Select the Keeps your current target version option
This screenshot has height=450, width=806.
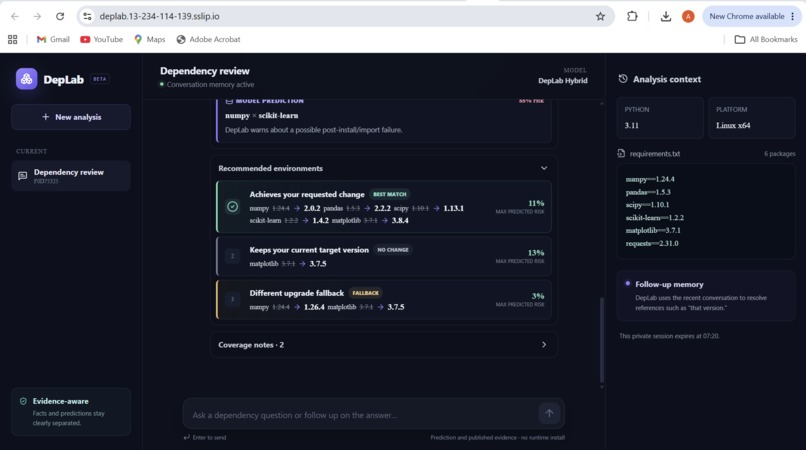384,256
